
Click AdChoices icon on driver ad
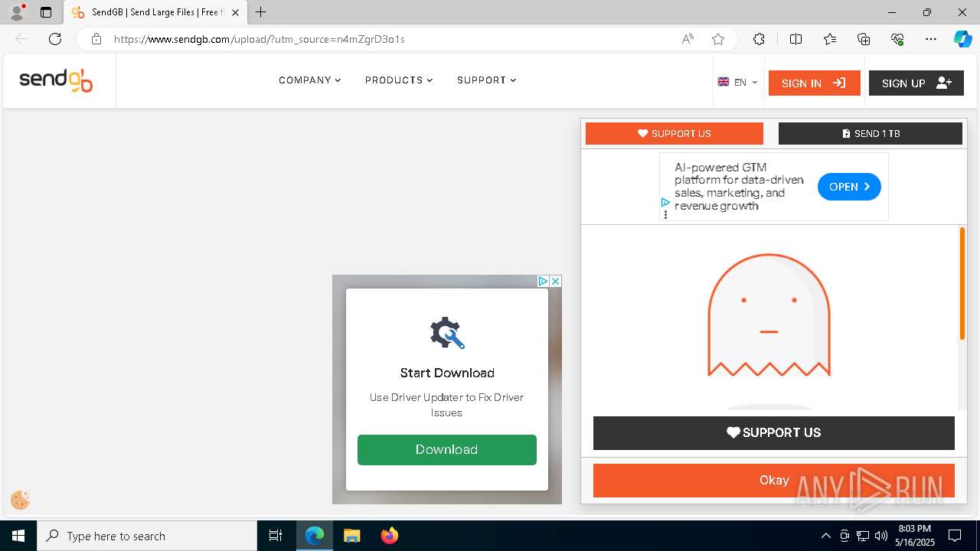[543, 282]
